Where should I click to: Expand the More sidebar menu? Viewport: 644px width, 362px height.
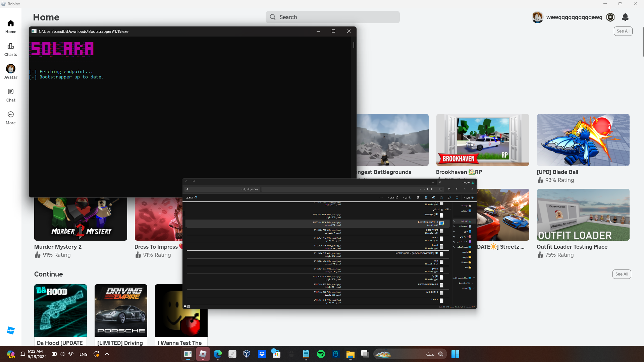pyautogui.click(x=11, y=118)
